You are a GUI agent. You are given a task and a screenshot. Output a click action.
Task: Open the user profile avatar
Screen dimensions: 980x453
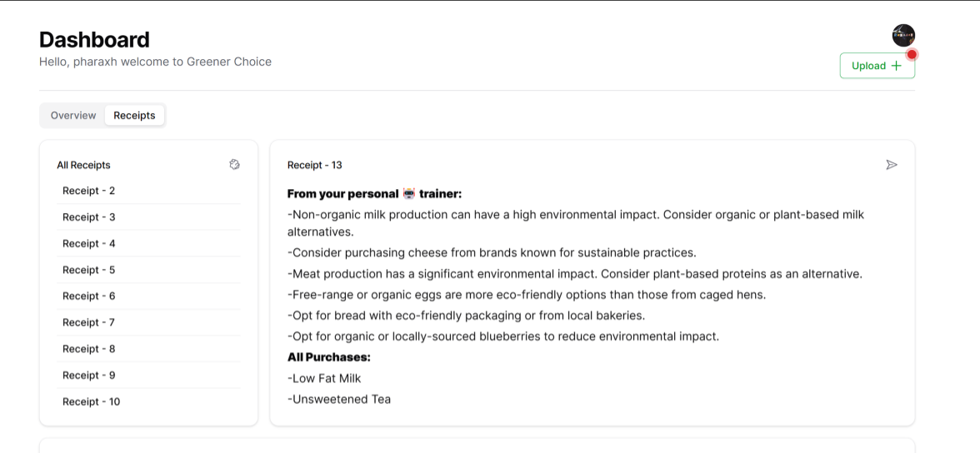click(903, 35)
